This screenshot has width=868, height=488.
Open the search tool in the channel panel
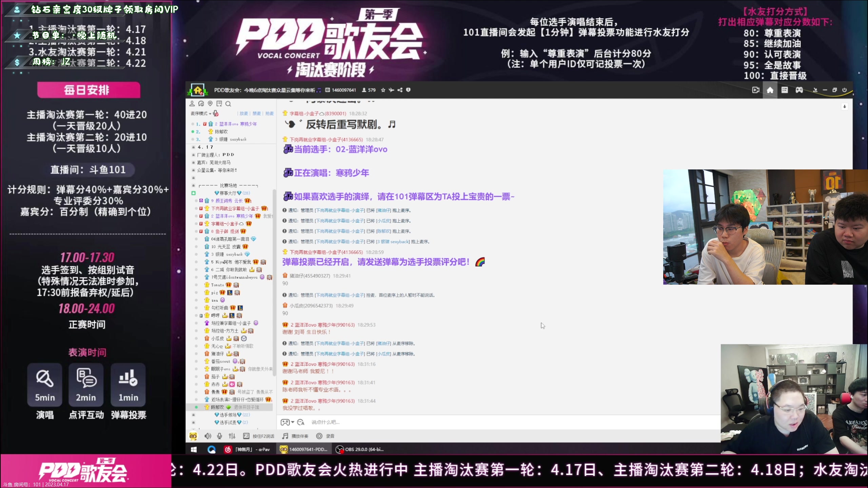point(229,104)
